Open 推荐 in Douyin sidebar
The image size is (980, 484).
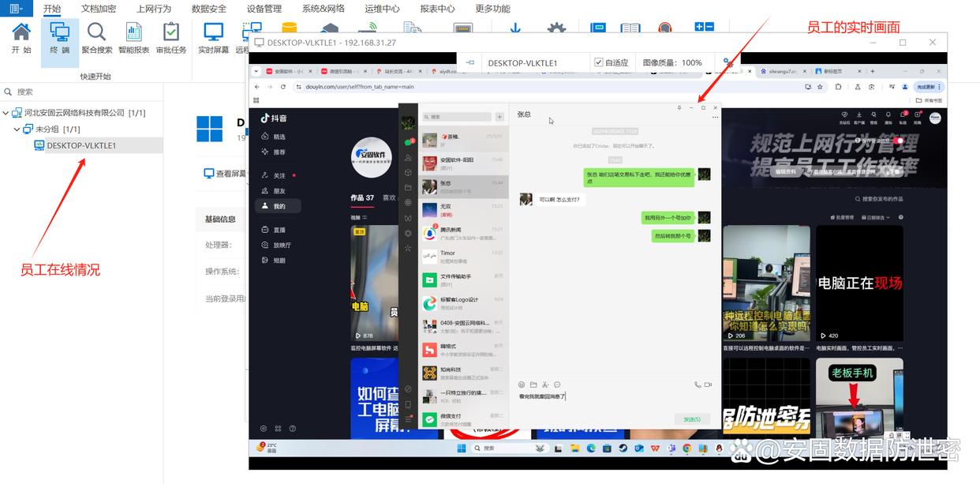tap(272, 152)
